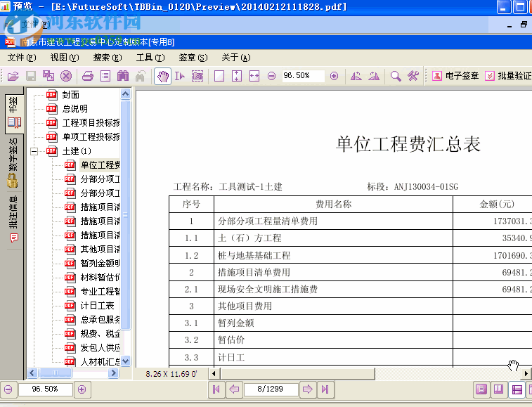The width and height of the screenshot is (532, 407).
Task: Click the toolbar zoom percentage field
Action: [x=303, y=76]
